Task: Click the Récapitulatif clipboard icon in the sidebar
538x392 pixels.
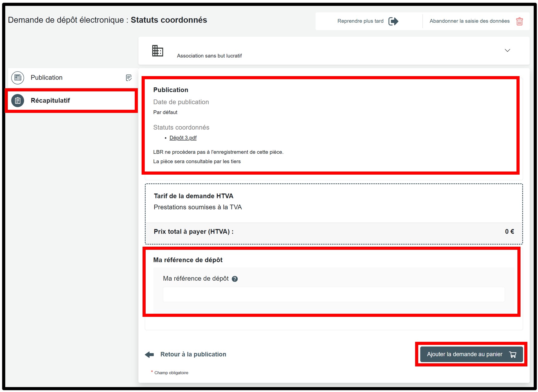Action: (18, 101)
